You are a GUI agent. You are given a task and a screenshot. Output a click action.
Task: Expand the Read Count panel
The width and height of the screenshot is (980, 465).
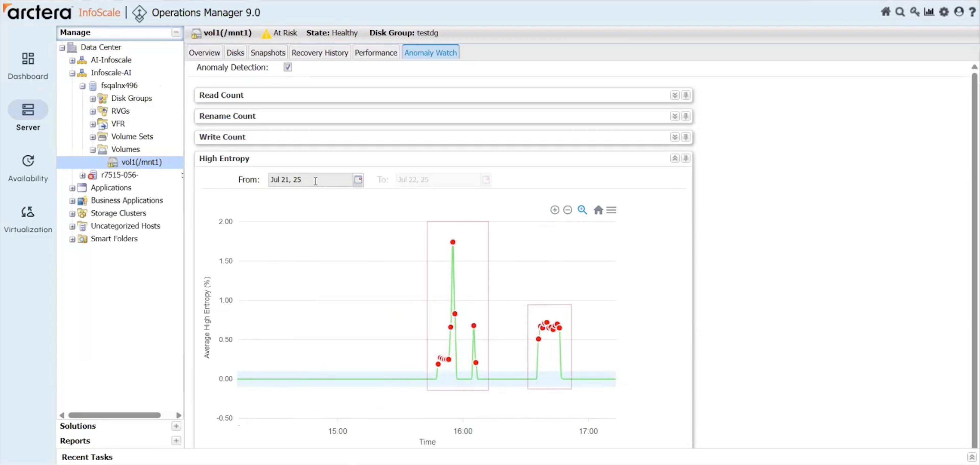pos(674,95)
